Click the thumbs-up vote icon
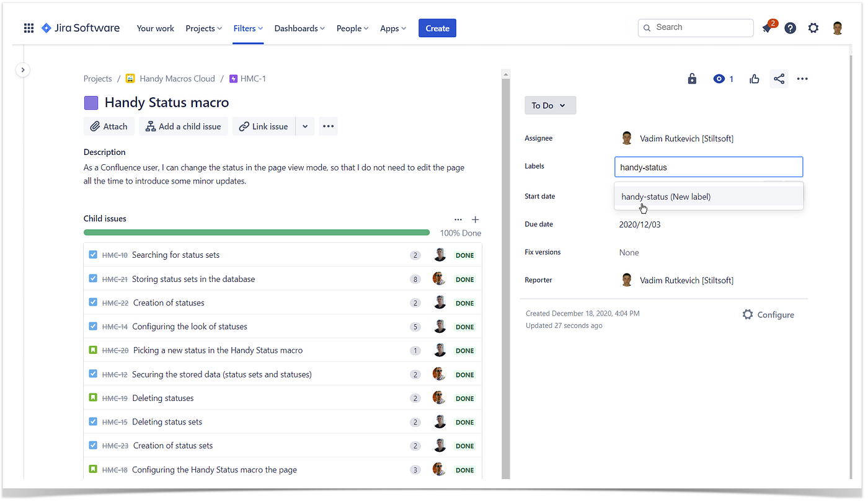 coord(755,79)
